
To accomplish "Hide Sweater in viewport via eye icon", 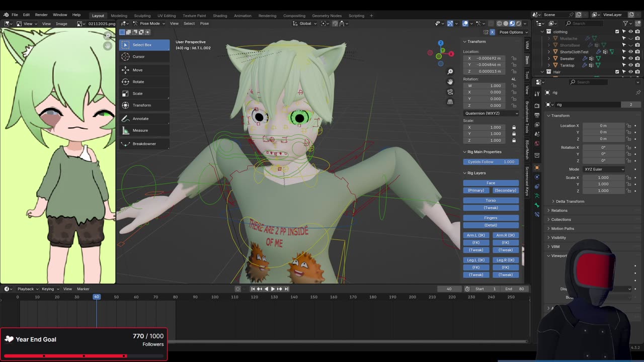I will click(x=630, y=58).
